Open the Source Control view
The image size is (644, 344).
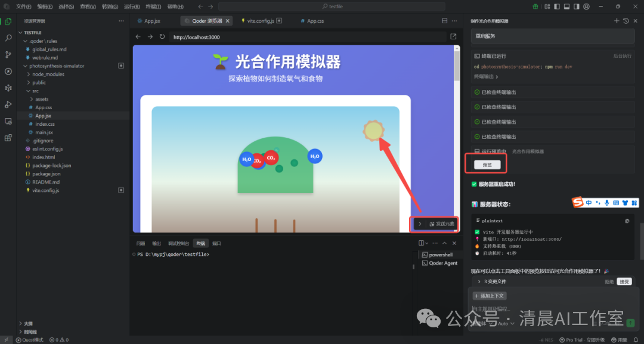point(8,54)
